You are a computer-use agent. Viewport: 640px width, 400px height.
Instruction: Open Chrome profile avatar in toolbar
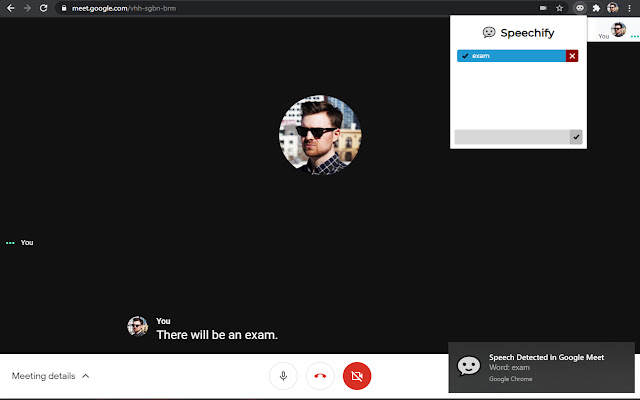point(613,8)
